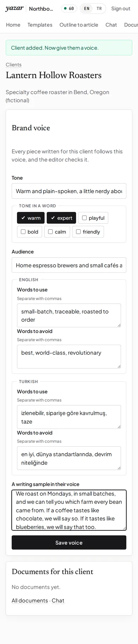
Task: Save the brand voice
Action: [69, 542]
